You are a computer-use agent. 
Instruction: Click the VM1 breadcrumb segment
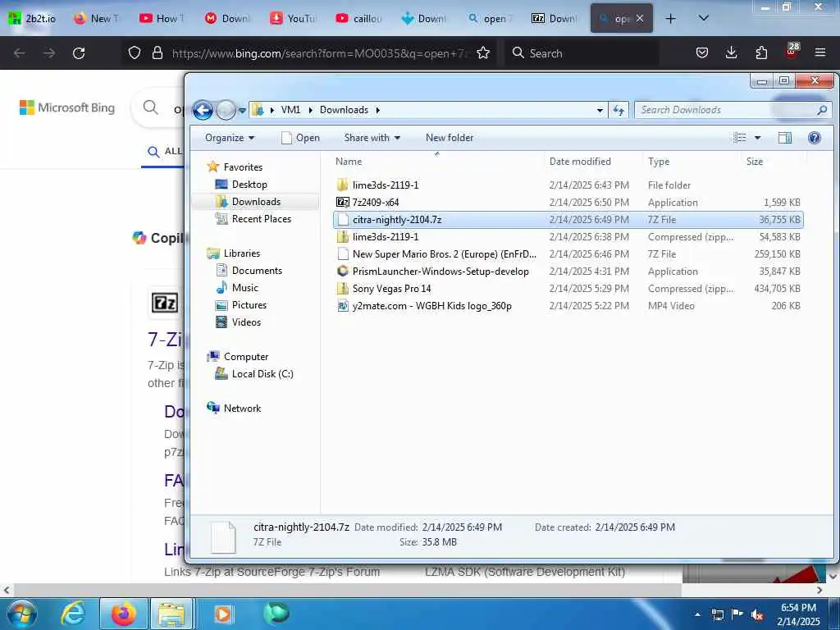(290, 110)
